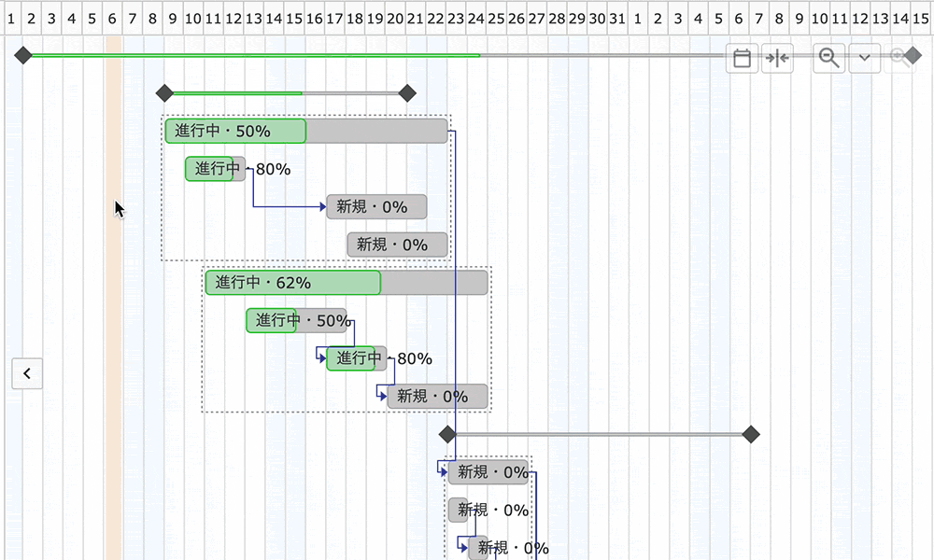Select the 進行中・50% bar beneath the 62% bar
The width and height of the screenshot is (934, 560).
coord(296,321)
